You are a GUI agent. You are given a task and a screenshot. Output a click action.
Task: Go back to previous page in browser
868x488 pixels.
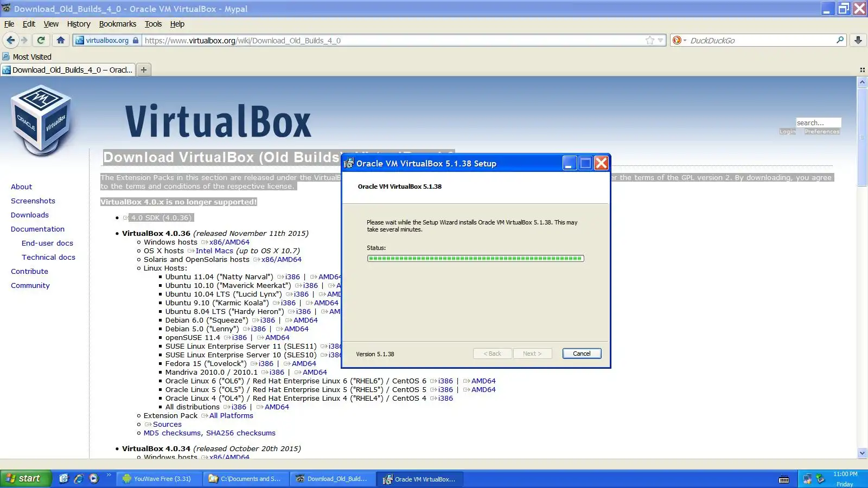coord(10,40)
